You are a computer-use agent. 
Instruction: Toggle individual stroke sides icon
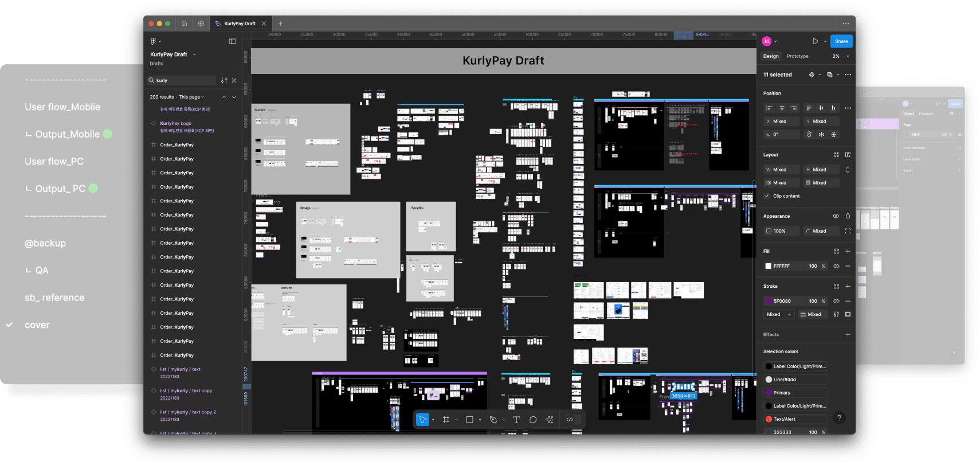pyautogui.click(x=848, y=314)
